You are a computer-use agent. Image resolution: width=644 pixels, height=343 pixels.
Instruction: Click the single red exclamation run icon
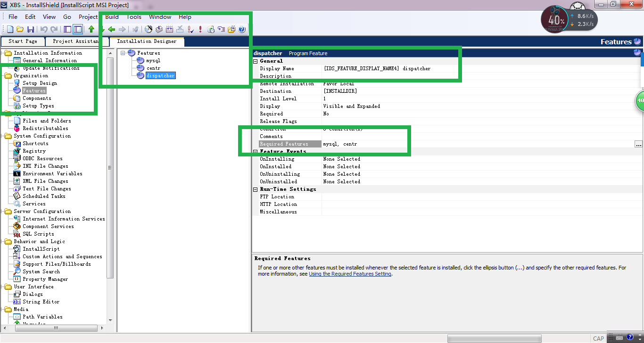[x=200, y=29]
